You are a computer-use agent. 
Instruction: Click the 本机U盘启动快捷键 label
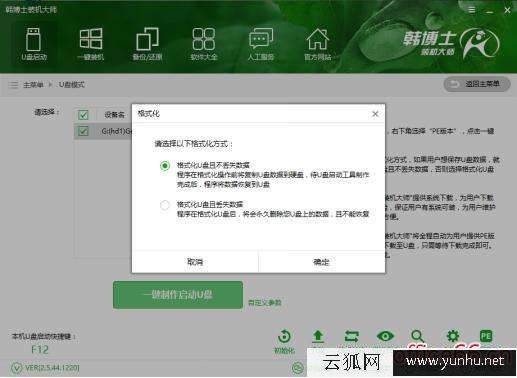tap(44, 336)
